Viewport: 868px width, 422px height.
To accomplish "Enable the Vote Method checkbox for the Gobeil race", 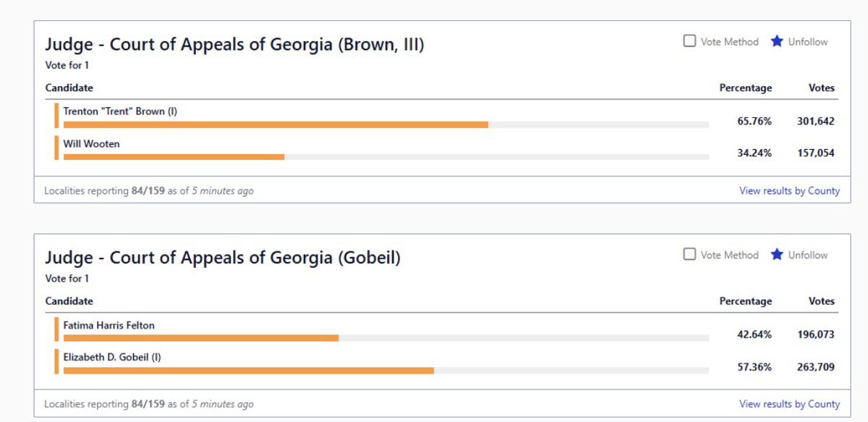I will point(689,254).
